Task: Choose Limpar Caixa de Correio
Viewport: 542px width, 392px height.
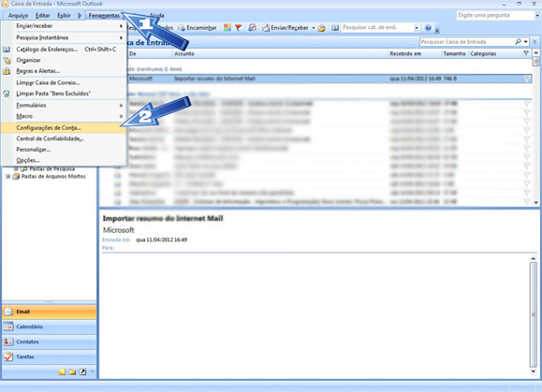Action: (x=64, y=82)
